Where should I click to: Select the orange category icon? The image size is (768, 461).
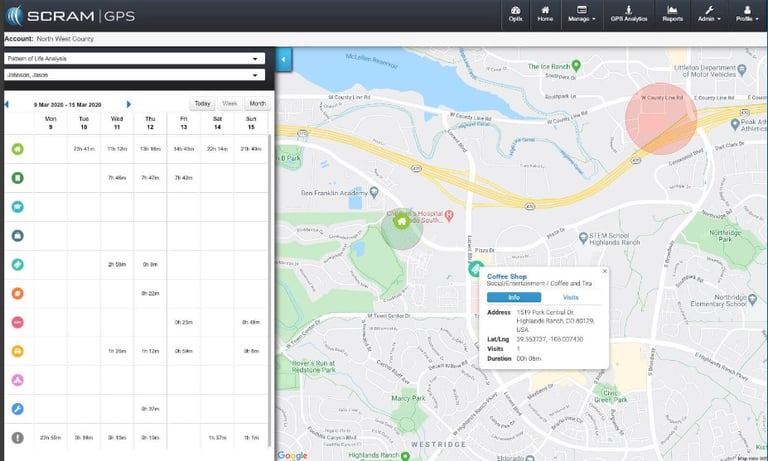click(18, 293)
